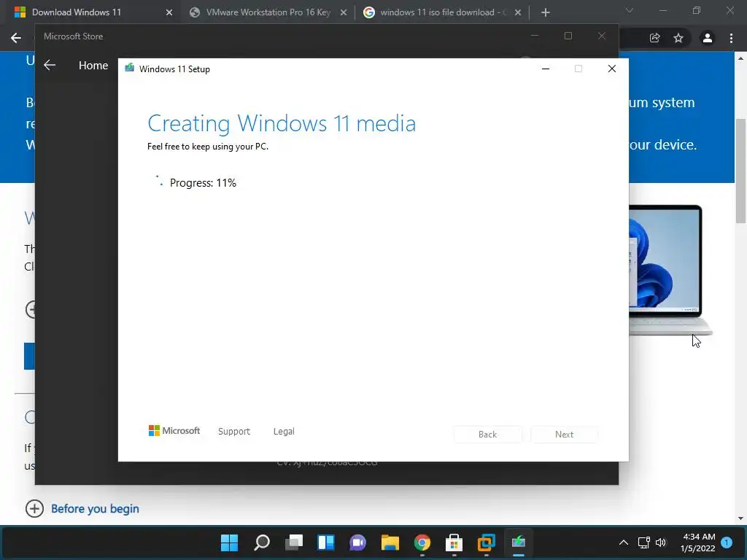
Task: Show hidden system tray icons
Action: [623, 542]
